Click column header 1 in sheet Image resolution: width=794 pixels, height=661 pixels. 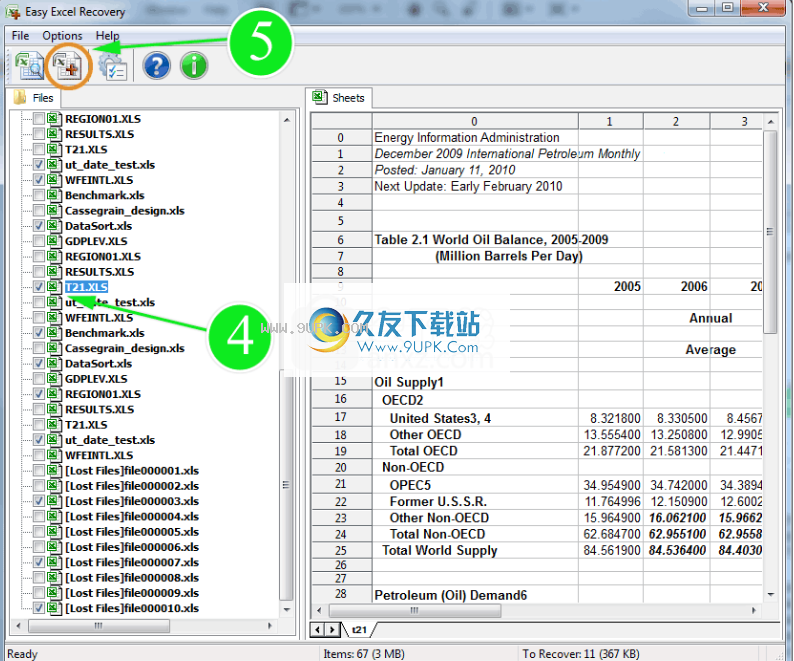pos(610,121)
